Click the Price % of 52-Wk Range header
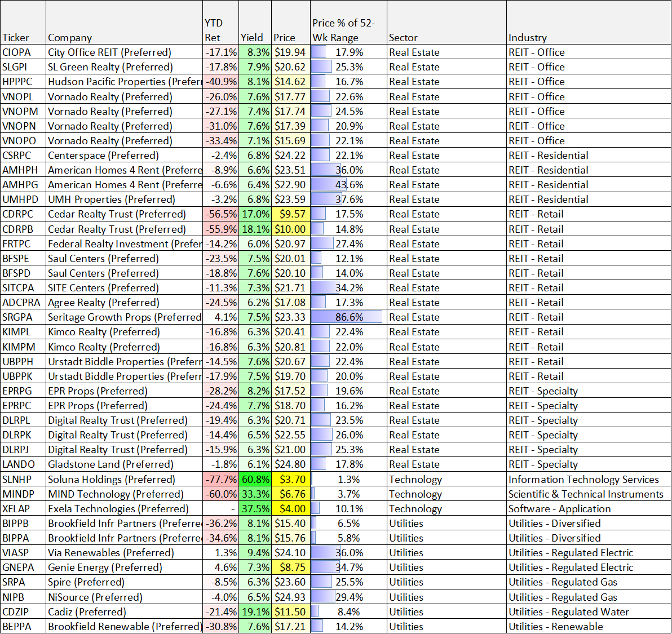 coord(348,23)
